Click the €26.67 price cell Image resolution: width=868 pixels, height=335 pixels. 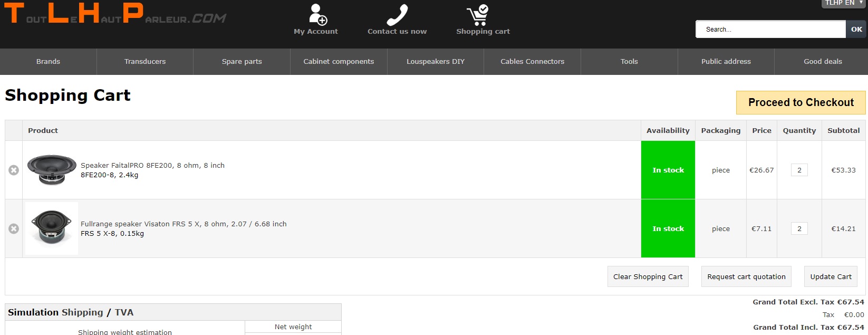point(761,170)
